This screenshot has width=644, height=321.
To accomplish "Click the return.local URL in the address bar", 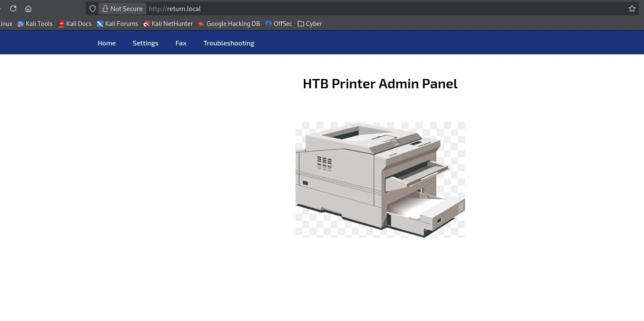I will click(175, 8).
